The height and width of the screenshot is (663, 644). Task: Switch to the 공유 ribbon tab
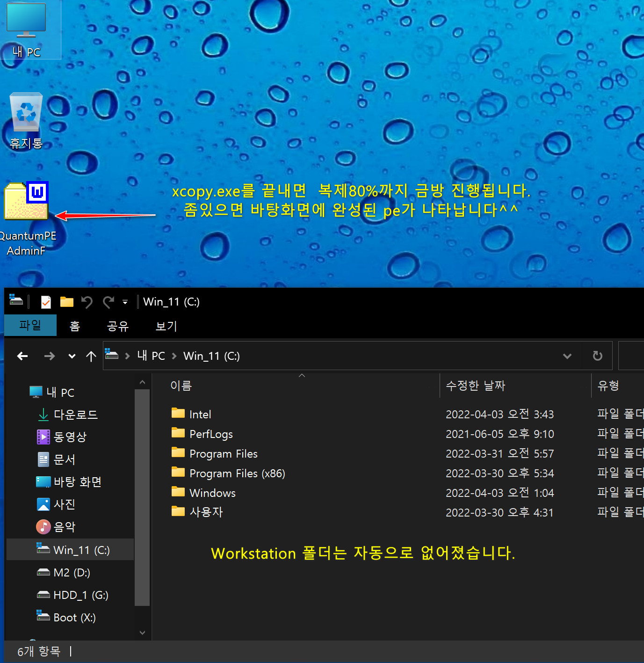tap(118, 326)
